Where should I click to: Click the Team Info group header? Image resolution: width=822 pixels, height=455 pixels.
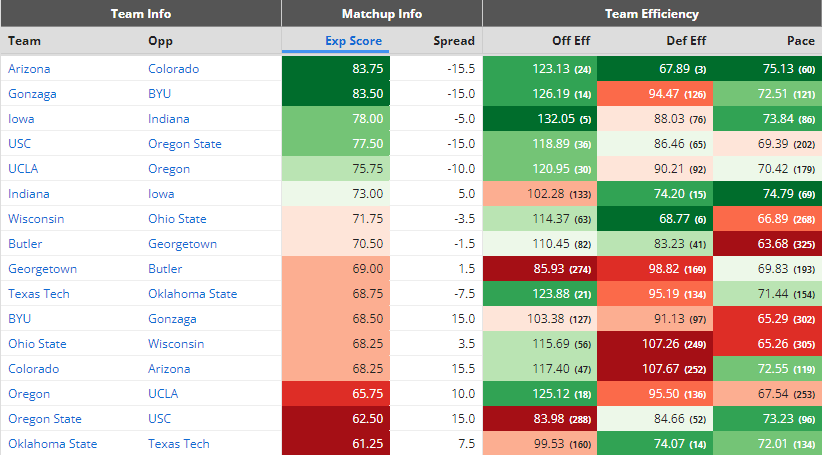pyautogui.click(x=141, y=14)
